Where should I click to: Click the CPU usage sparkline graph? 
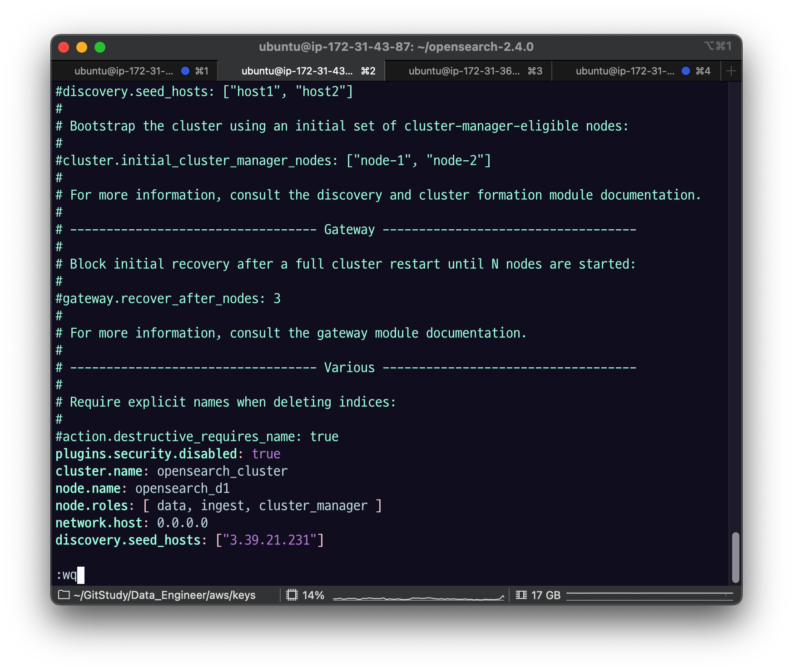(x=419, y=597)
